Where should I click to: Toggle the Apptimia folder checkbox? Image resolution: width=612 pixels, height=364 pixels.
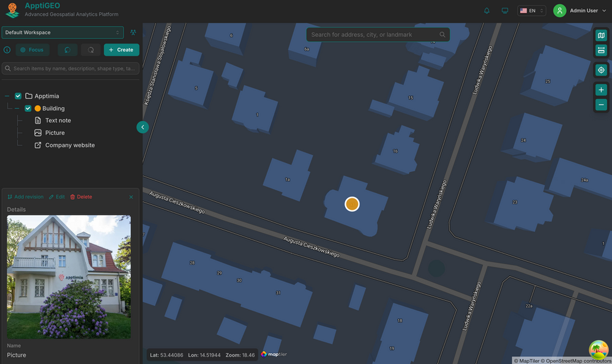18,96
